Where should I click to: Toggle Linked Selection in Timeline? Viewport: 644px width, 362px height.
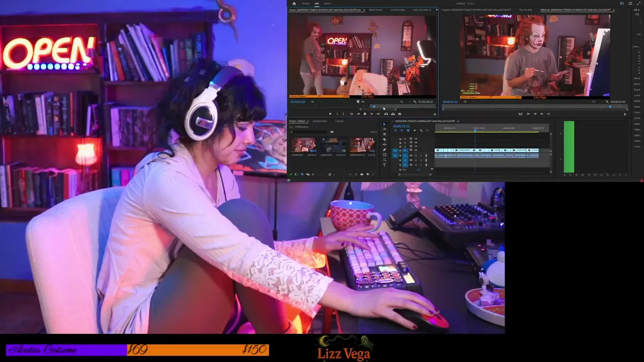tap(408, 130)
